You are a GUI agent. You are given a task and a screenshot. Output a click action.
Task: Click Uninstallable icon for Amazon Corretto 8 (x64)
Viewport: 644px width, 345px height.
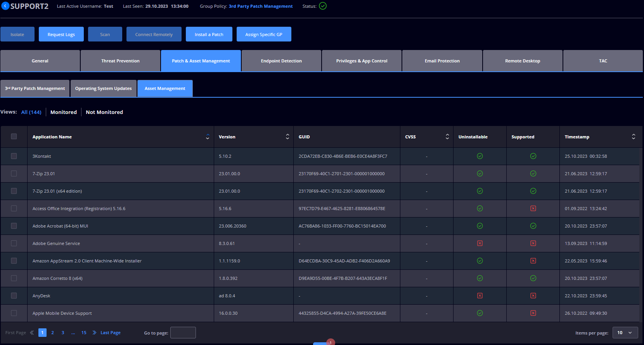click(x=480, y=278)
